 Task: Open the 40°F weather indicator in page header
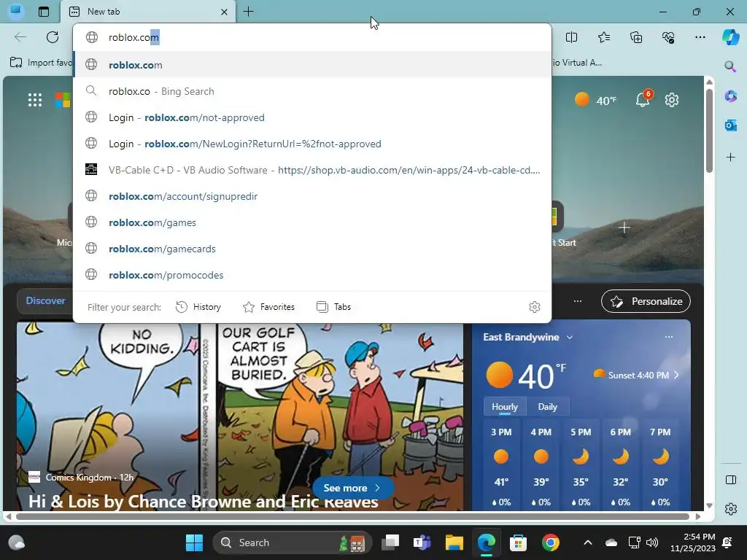coord(595,100)
